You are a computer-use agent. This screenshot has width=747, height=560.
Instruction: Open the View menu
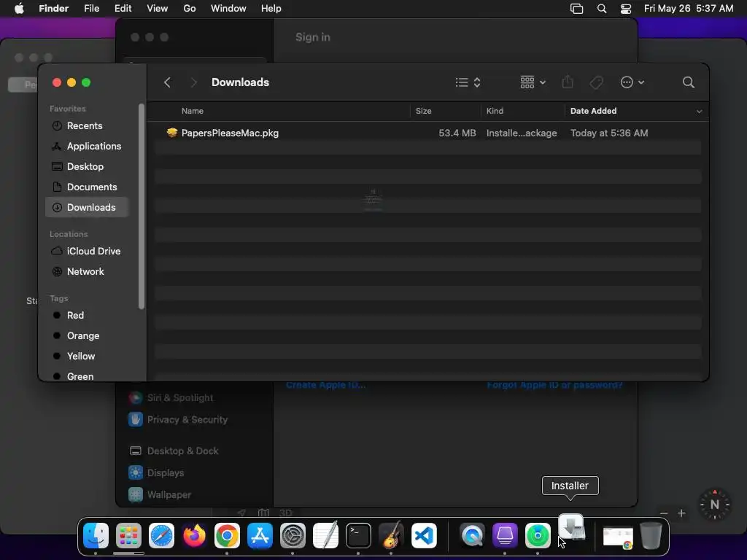pyautogui.click(x=158, y=9)
